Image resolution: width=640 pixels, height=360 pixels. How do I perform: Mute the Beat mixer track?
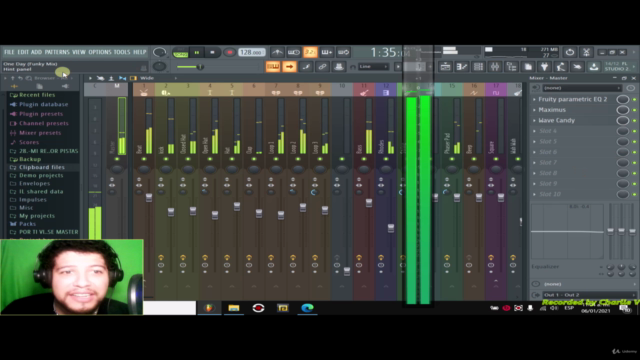point(143,159)
